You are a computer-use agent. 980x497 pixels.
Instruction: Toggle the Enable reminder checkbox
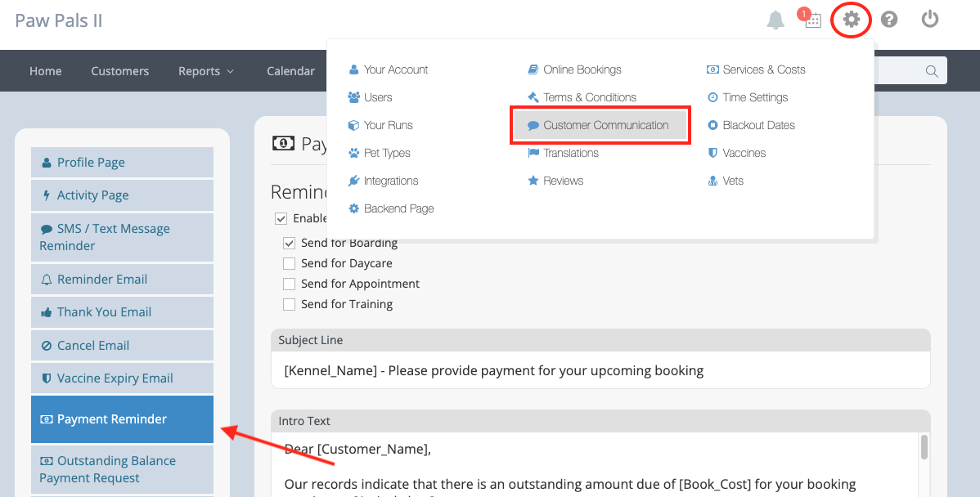pyautogui.click(x=281, y=218)
